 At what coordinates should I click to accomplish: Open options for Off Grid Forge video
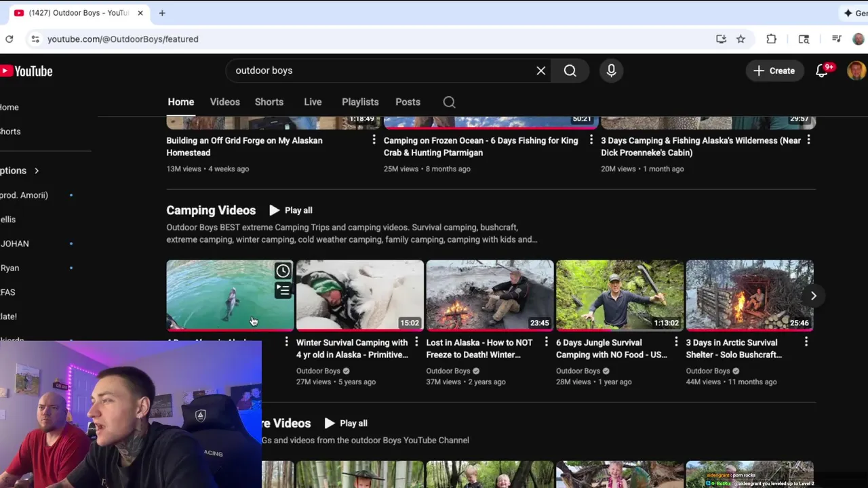pos(374,140)
